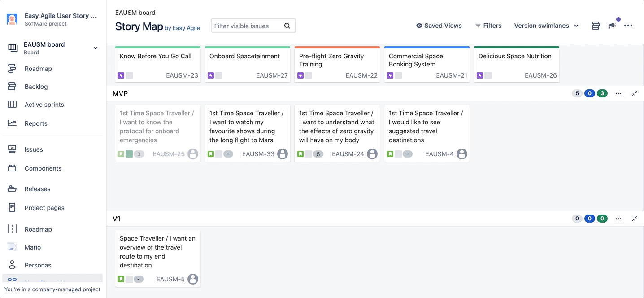Click the Filters button
This screenshot has width=644, height=298.
pos(488,26)
